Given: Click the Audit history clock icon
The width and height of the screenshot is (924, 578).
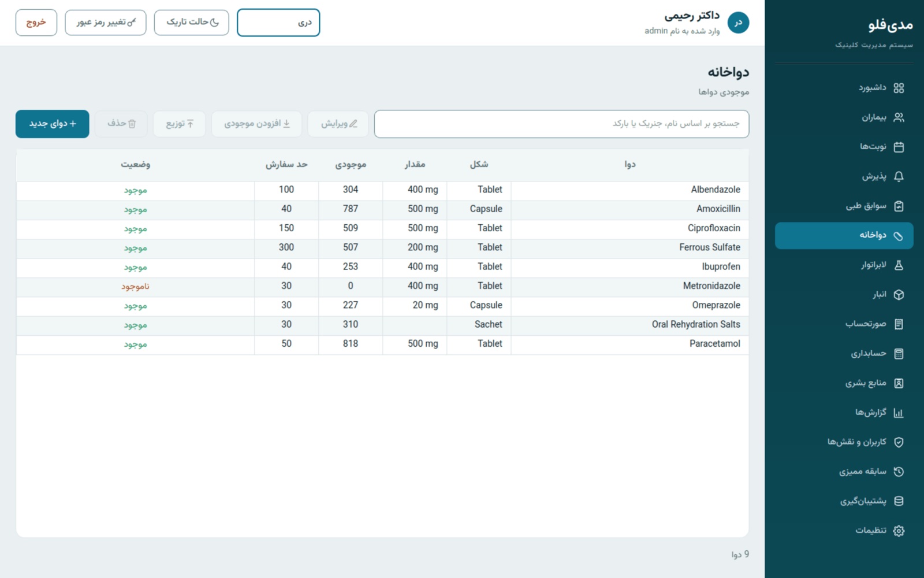Looking at the screenshot, I should tap(899, 472).
